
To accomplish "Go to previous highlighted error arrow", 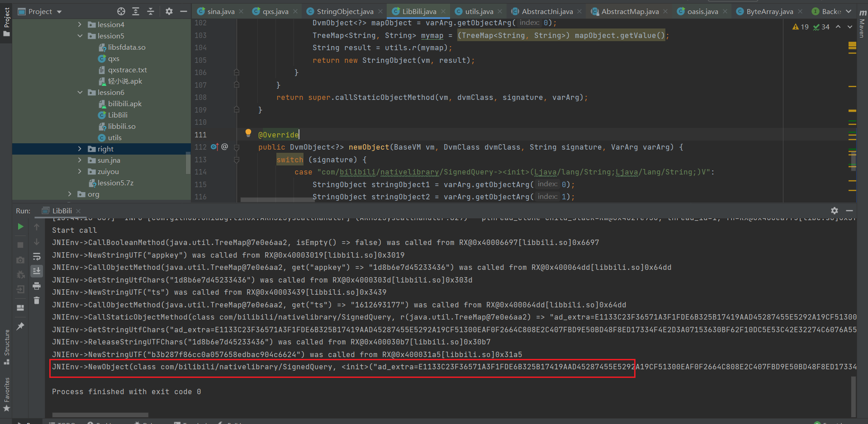I will (838, 27).
